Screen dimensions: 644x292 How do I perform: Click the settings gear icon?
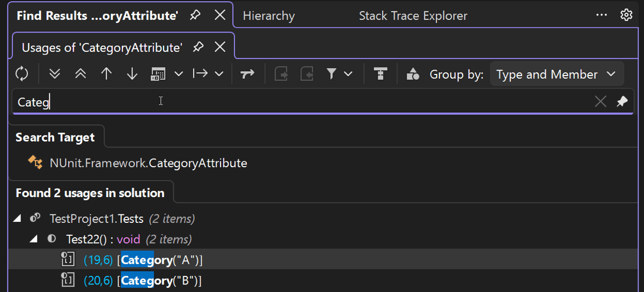click(626, 15)
